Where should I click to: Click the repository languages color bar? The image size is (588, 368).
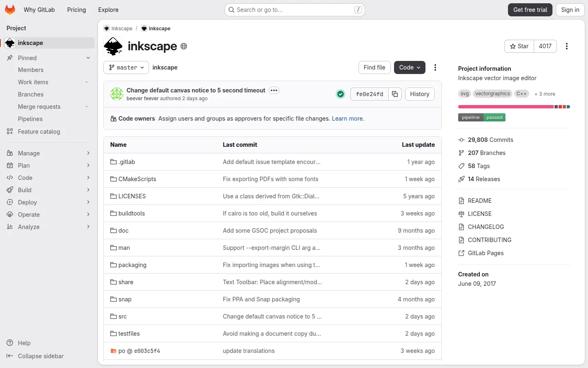pyautogui.click(x=514, y=107)
